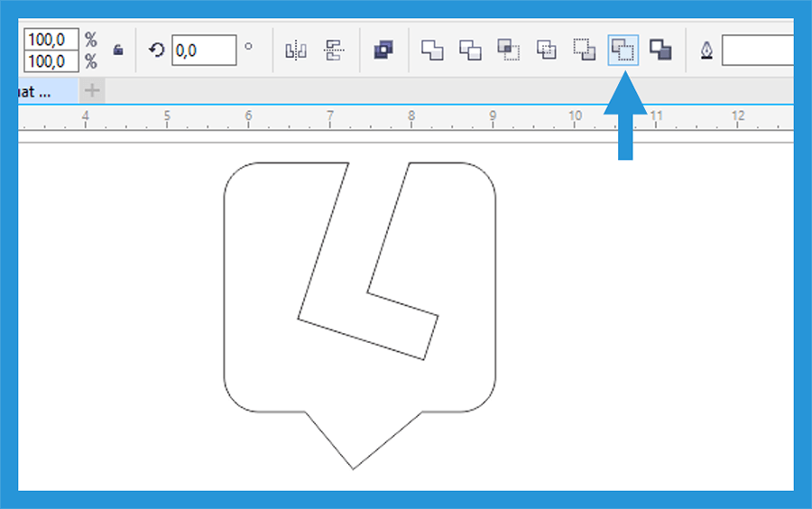Click the rotation angle icon
This screenshot has height=509, width=812.
point(156,50)
